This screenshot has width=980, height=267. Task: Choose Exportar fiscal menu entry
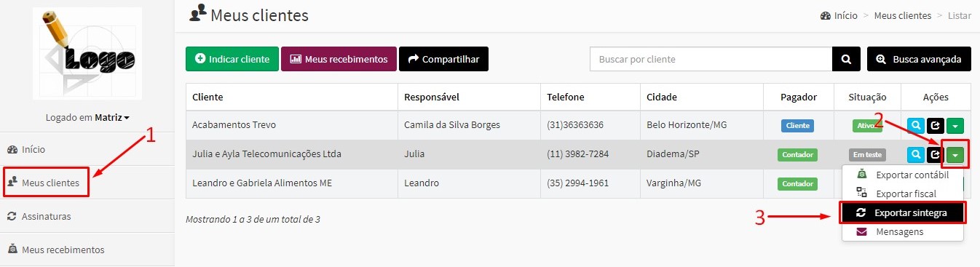coord(903,194)
